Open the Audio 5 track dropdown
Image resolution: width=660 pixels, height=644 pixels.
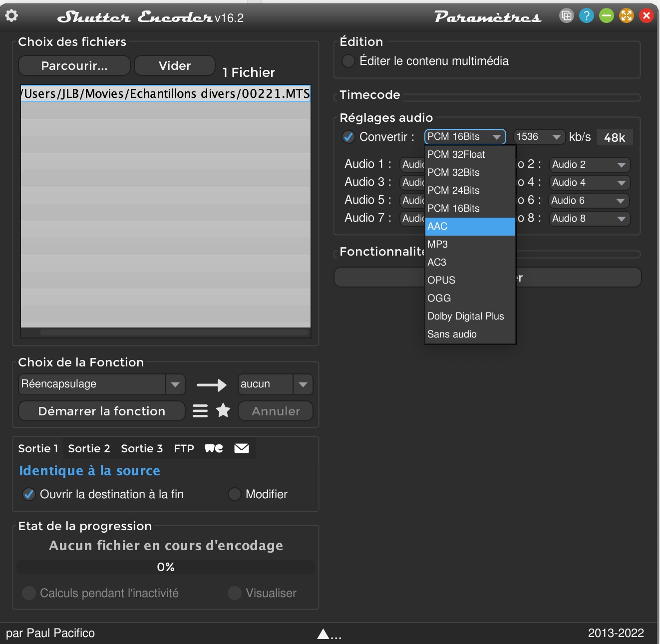pyautogui.click(x=413, y=200)
